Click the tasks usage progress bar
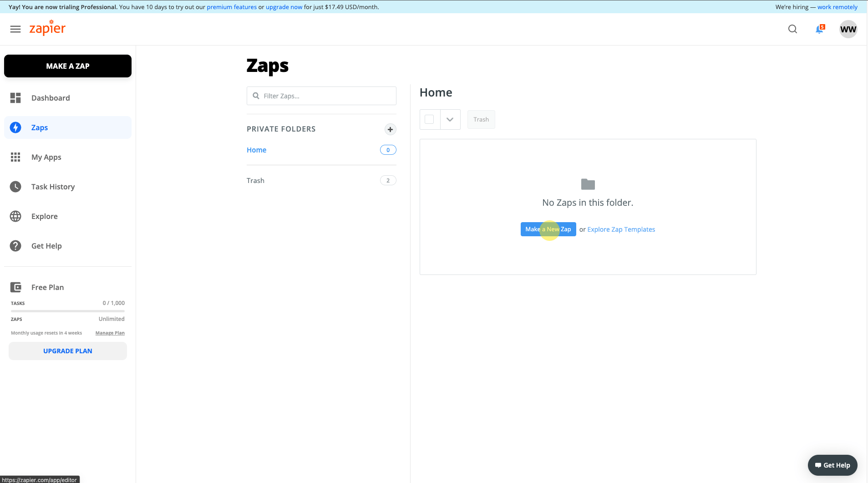Screen dimensions: 868x483 coord(68,311)
